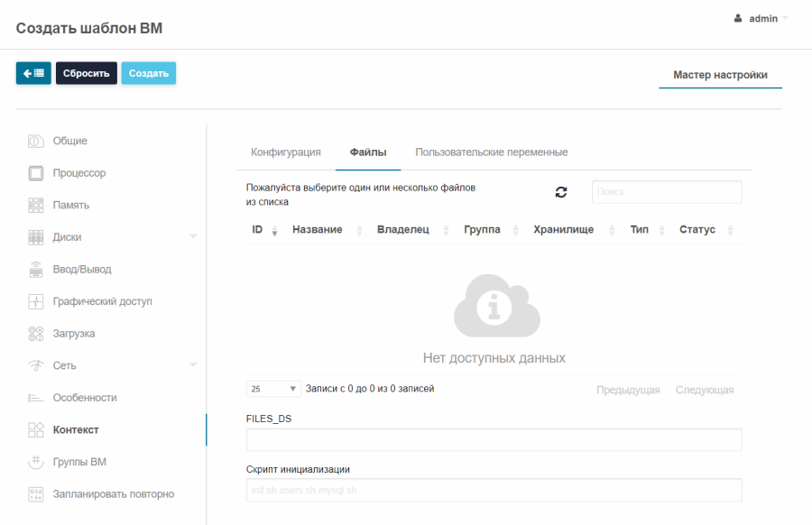Click the Общие sidebar icon

click(x=36, y=141)
